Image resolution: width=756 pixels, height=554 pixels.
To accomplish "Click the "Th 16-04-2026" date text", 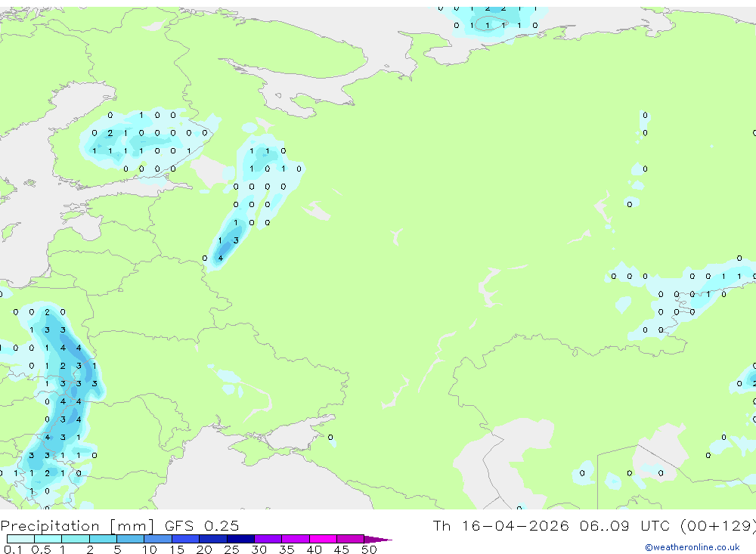I will click(500, 525).
